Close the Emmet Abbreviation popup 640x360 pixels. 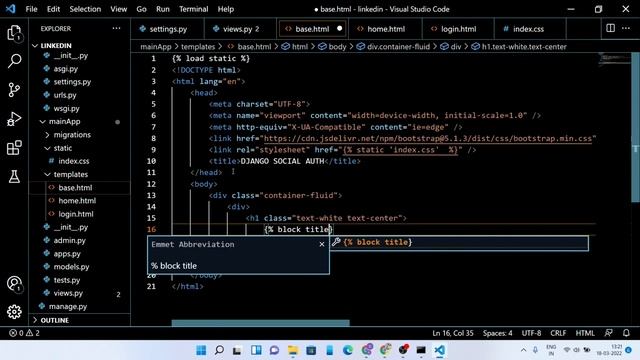[x=322, y=244]
